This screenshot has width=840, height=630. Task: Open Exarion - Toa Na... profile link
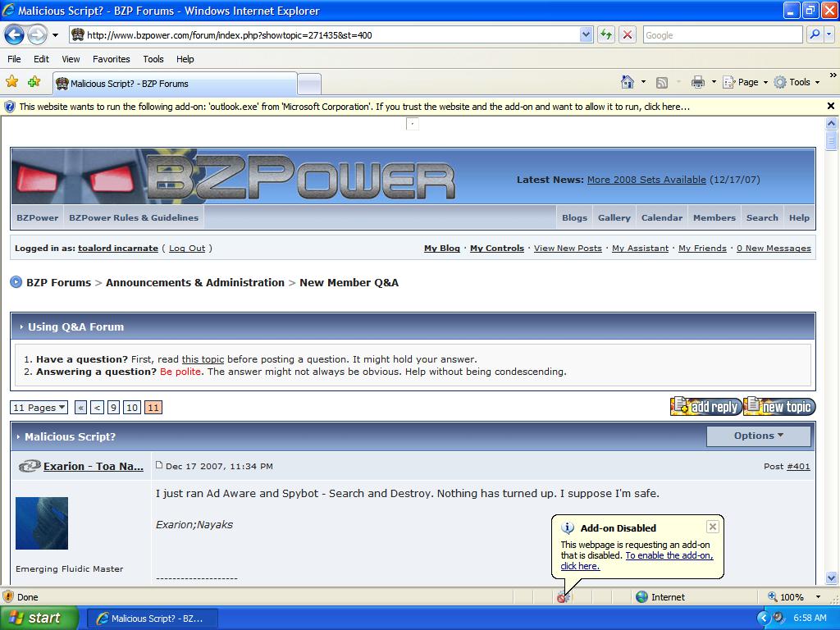click(94, 466)
